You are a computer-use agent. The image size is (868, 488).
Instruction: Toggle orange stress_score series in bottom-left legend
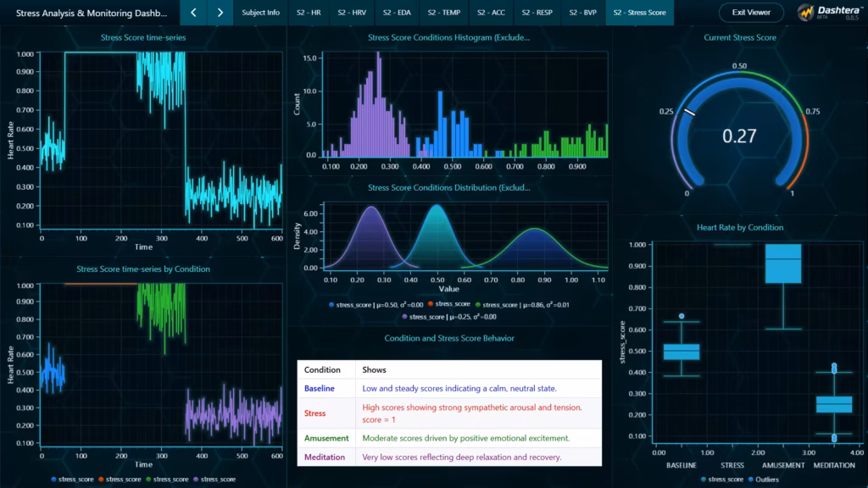pos(100,479)
